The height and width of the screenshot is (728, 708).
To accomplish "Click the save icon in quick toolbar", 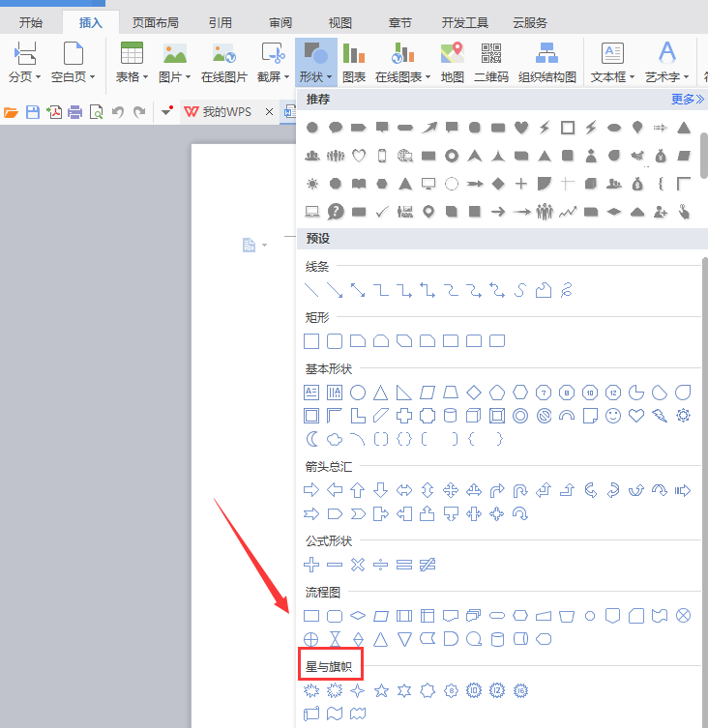I will [x=33, y=112].
